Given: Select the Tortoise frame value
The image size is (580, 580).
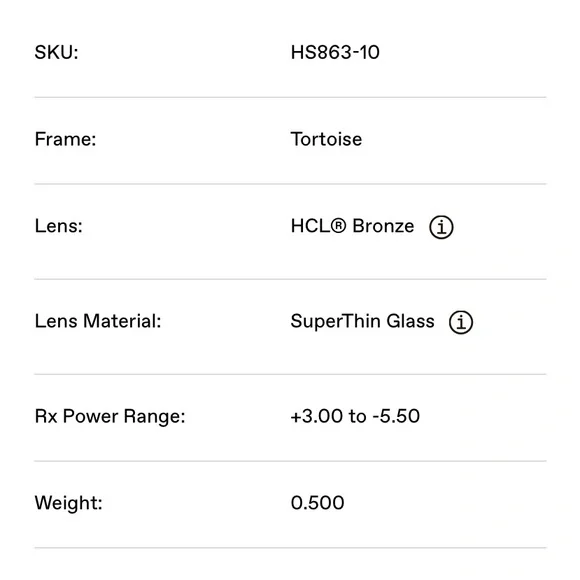Looking at the screenshot, I should point(326,139).
